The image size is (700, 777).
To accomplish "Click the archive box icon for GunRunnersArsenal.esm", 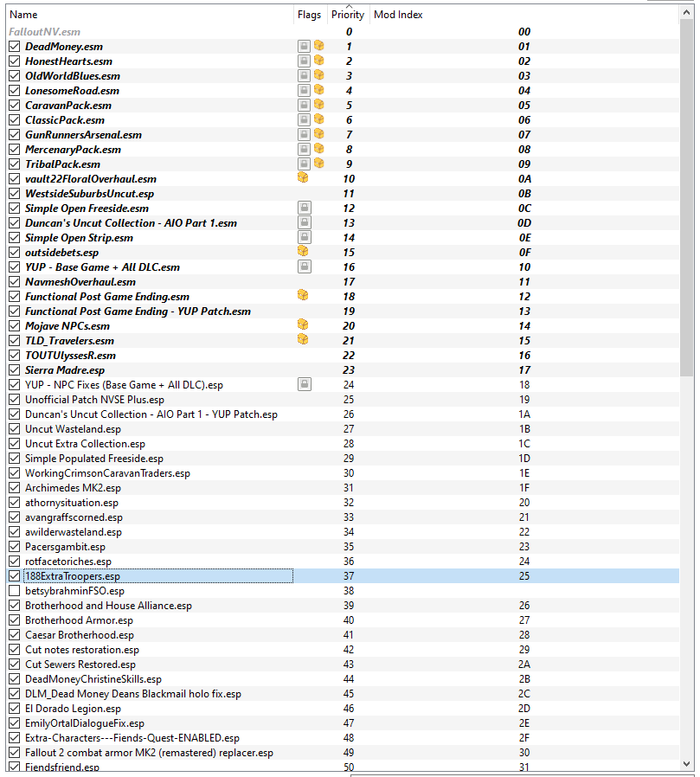I will (x=319, y=134).
